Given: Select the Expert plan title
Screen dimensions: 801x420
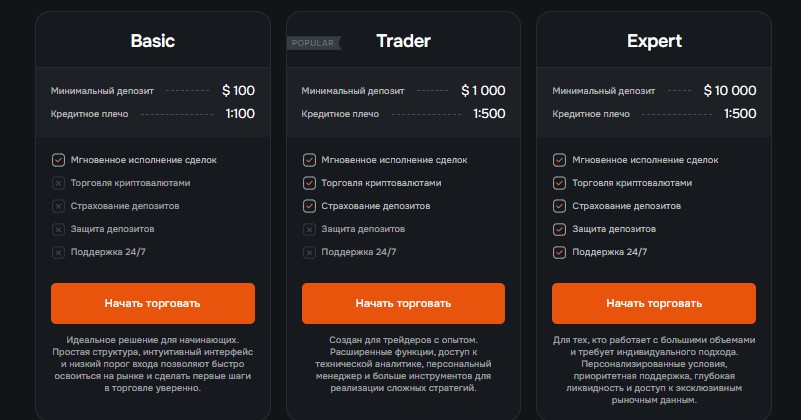Looking at the screenshot, I should [654, 41].
